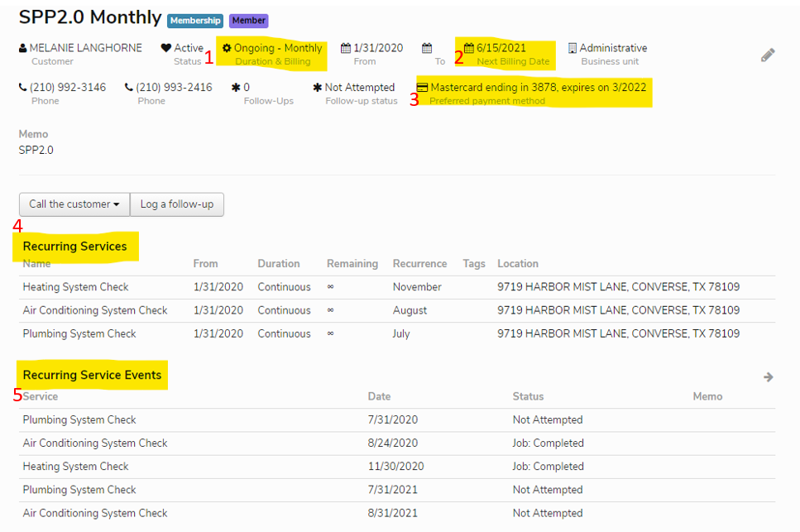This screenshot has width=800, height=532.
Task: Click the credit card payment method icon
Action: click(422, 88)
